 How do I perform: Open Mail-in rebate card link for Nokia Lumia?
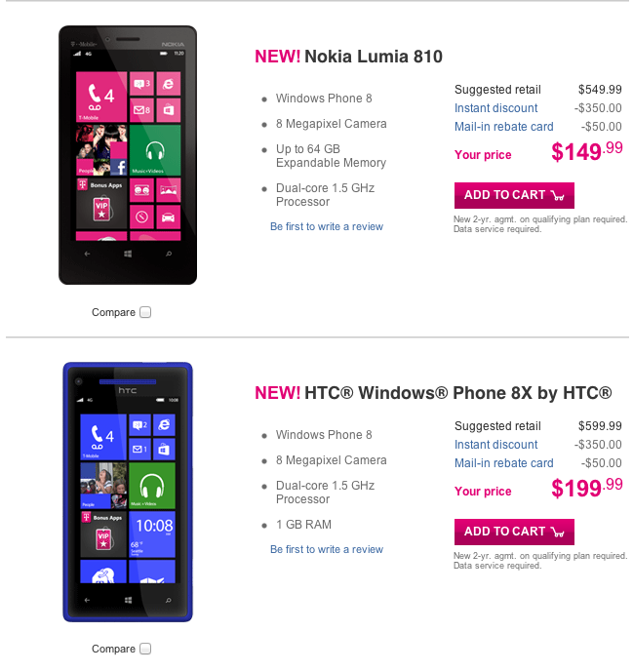pyautogui.click(x=503, y=127)
